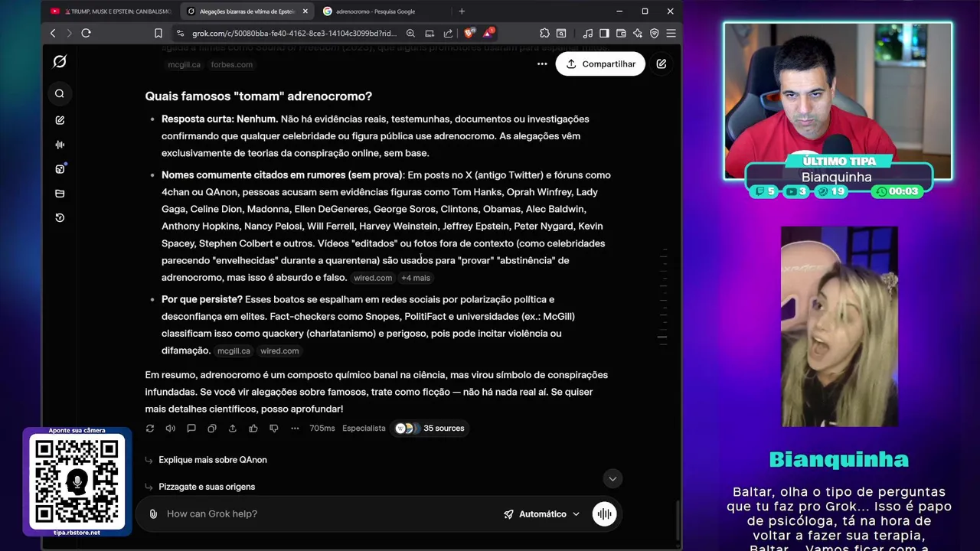Open the Grok logo home icon
The height and width of the screenshot is (551, 980).
coord(60,61)
